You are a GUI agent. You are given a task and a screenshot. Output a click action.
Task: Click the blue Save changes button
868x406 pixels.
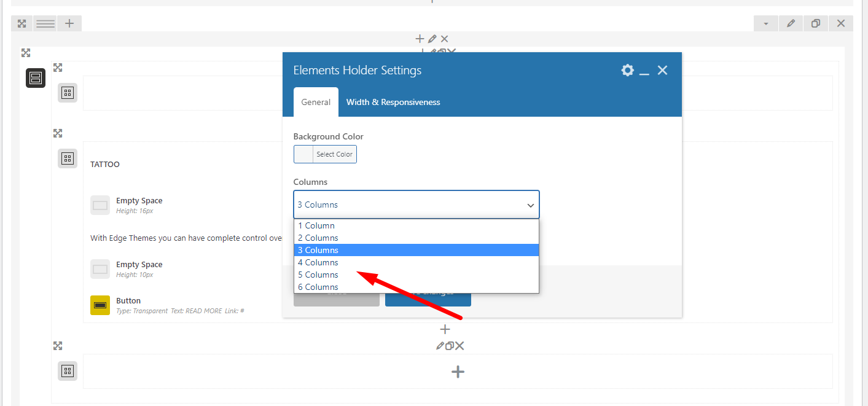pyautogui.click(x=428, y=299)
